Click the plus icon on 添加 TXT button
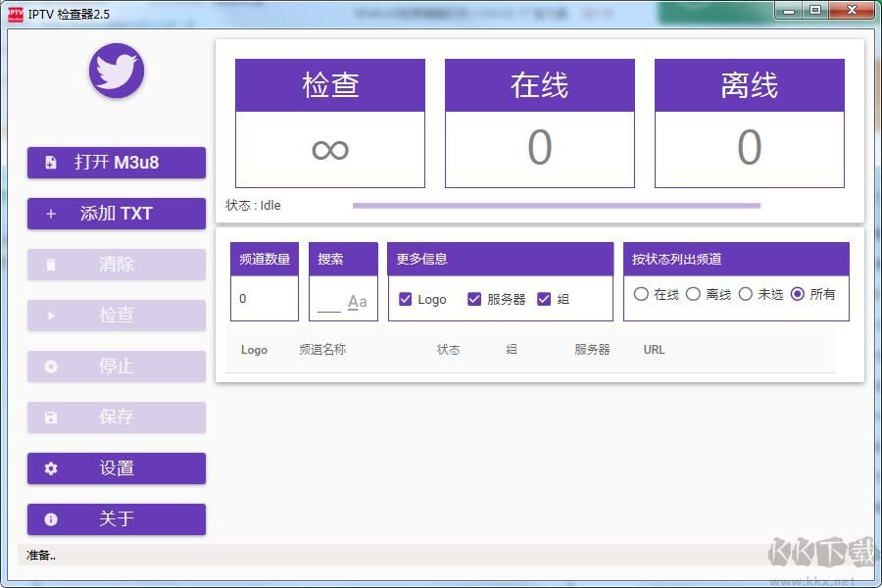Image resolution: width=882 pixels, height=588 pixels. pos(50,214)
